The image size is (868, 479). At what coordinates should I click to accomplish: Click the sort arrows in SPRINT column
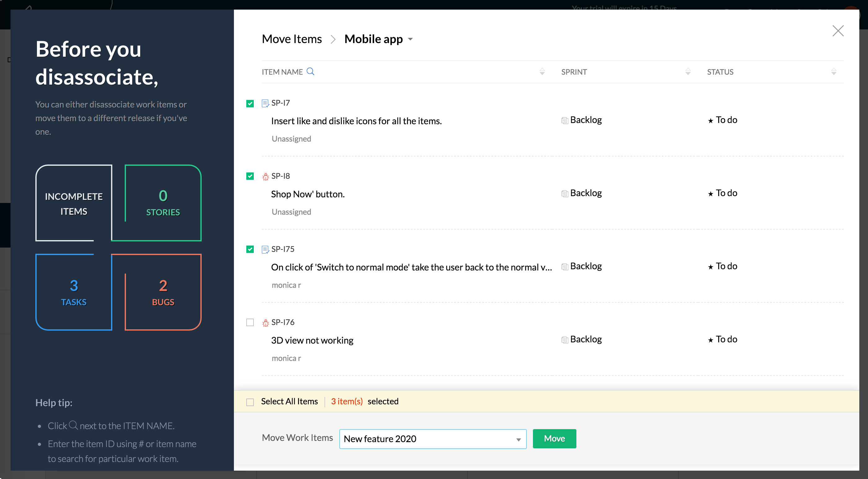click(x=688, y=71)
